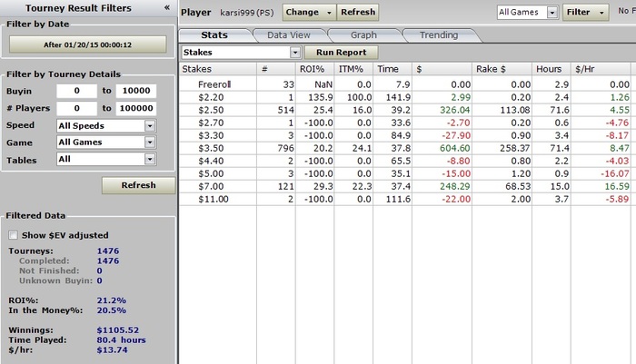636x364 pixels.
Task: Click the date filter After 01/20/15 button
Action: [x=88, y=44]
